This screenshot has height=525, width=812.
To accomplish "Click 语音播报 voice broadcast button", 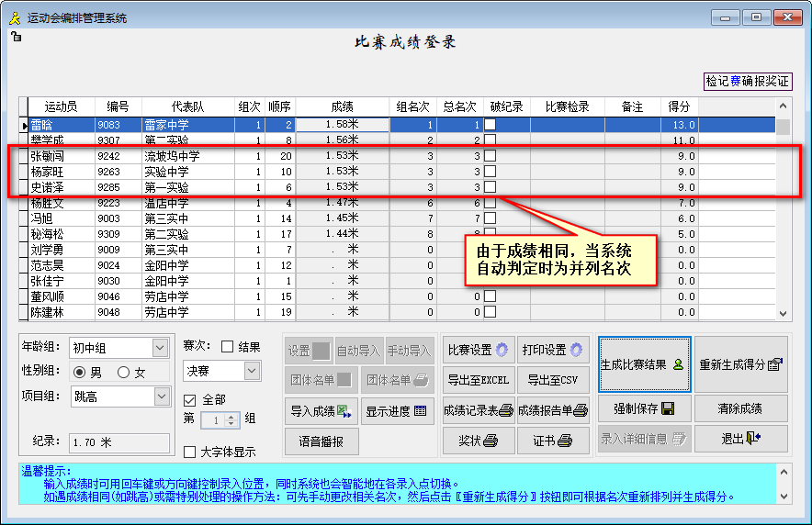I will 321,441.
